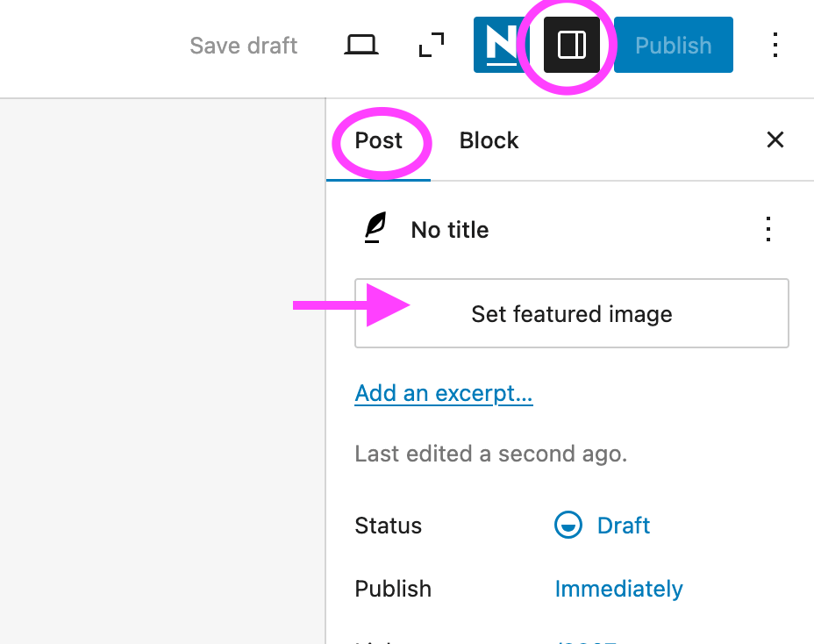Click Set featured image

coord(571,314)
